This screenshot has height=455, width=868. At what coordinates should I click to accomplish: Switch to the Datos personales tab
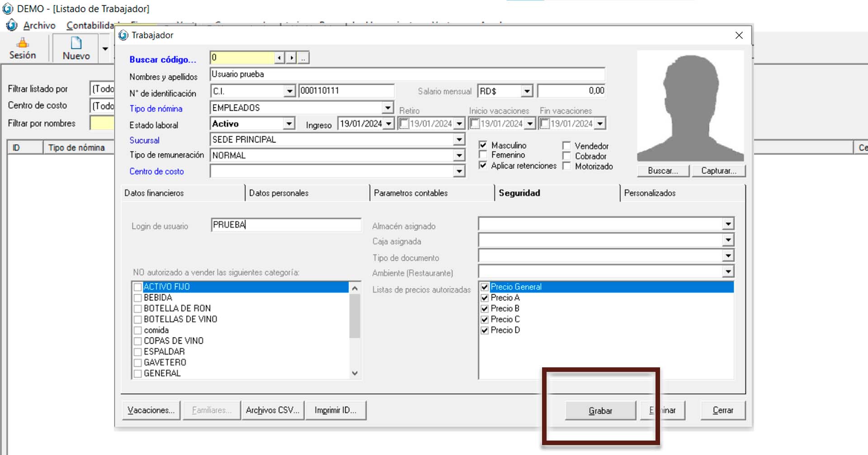(x=278, y=193)
